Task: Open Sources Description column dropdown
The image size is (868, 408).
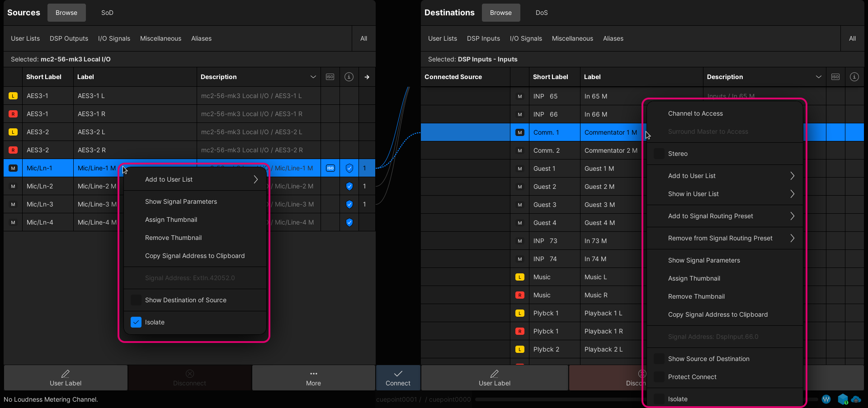Action: 313,77
